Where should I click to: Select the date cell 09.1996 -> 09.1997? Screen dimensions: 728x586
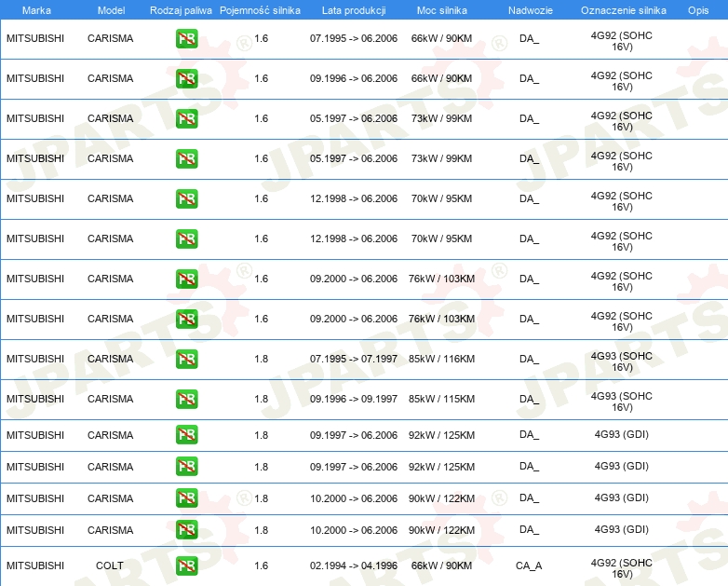tap(354, 399)
